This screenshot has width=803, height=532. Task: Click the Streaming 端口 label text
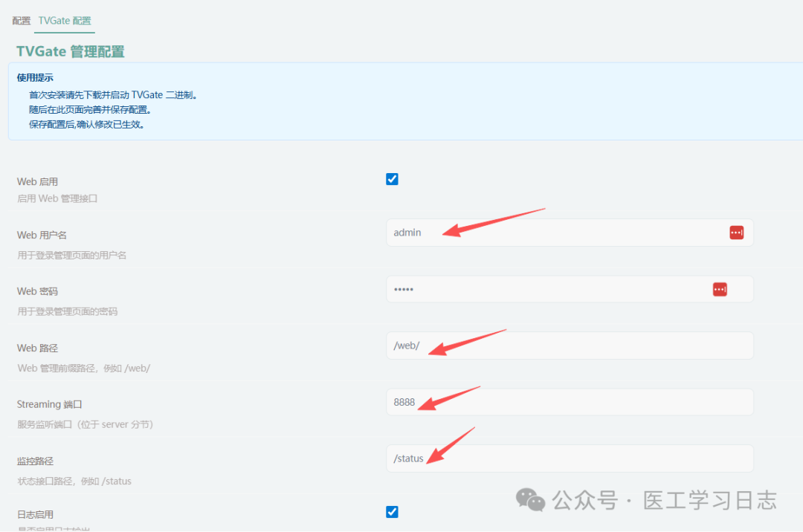49,404
